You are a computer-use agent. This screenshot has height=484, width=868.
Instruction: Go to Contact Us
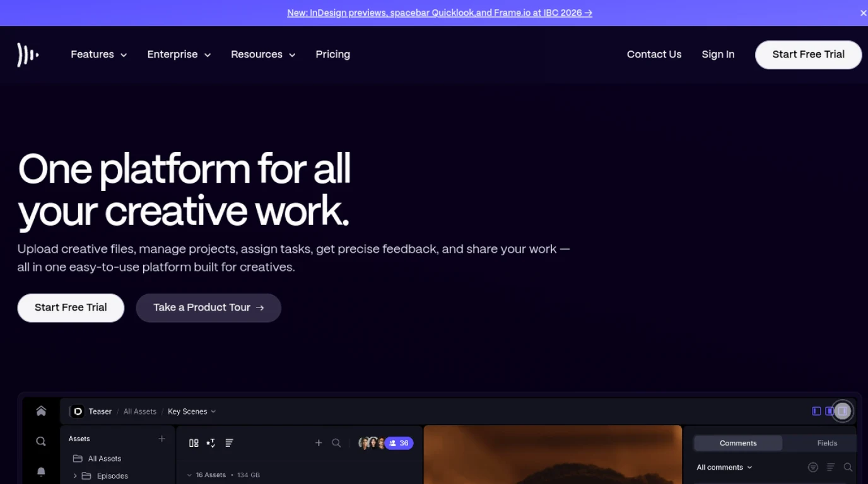tap(654, 55)
